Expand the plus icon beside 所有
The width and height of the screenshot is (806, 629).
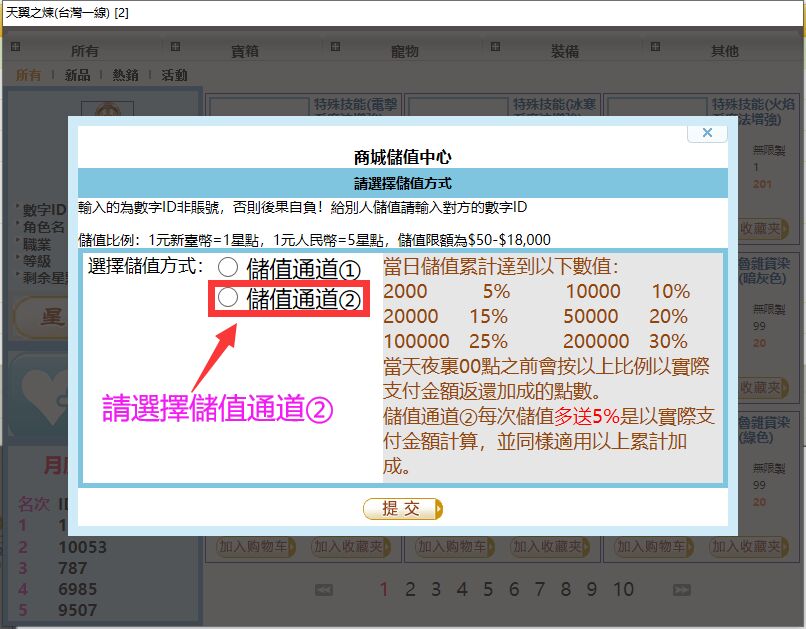[x=16, y=48]
